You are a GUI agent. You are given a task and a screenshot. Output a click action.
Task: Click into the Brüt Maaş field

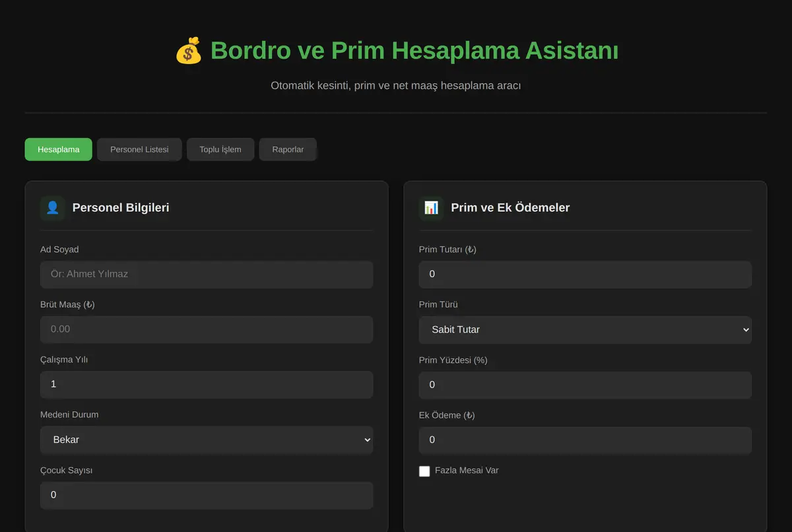coord(207,329)
